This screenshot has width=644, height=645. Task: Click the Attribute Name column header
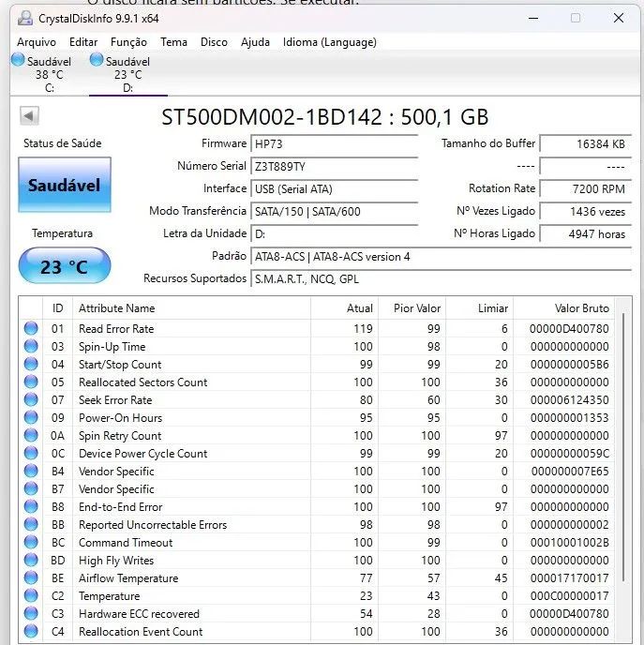tap(191, 308)
